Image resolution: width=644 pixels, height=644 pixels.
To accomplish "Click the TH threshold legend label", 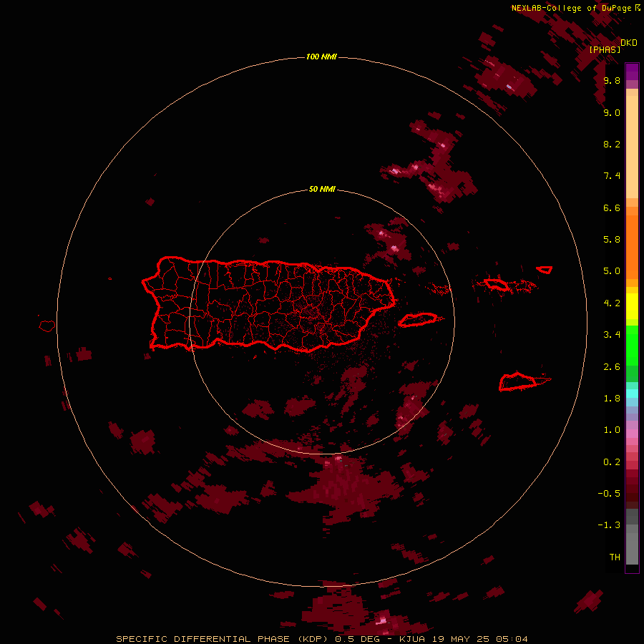I will click(615, 557).
